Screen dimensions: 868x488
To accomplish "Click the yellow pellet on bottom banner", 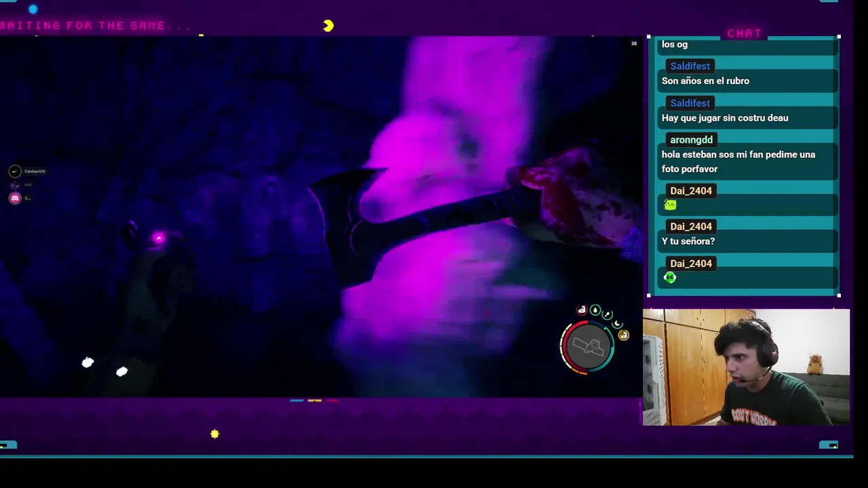I will point(215,434).
